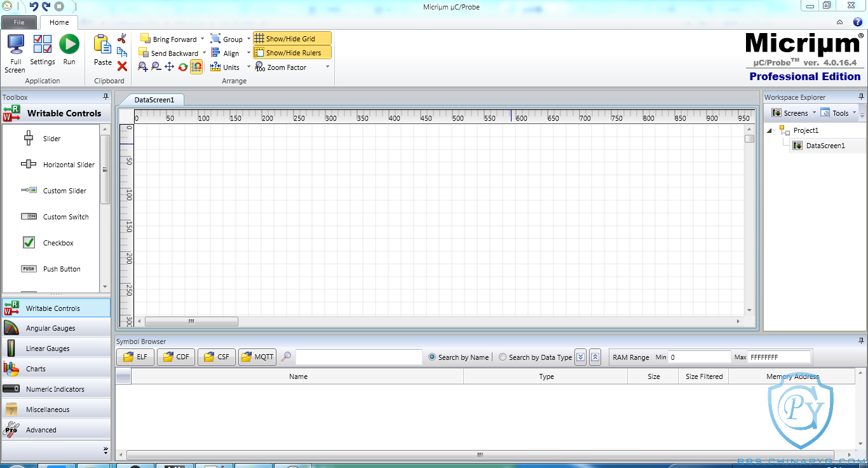Select the Slider control in Toolbox
This screenshot has width=868, height=468.
pos(51,139)
